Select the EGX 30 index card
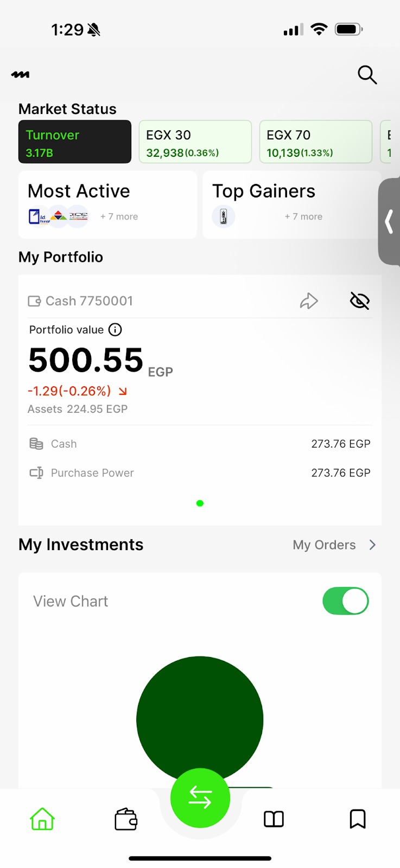Viewport: 400px width, 868px height. [x=195, y=142]
